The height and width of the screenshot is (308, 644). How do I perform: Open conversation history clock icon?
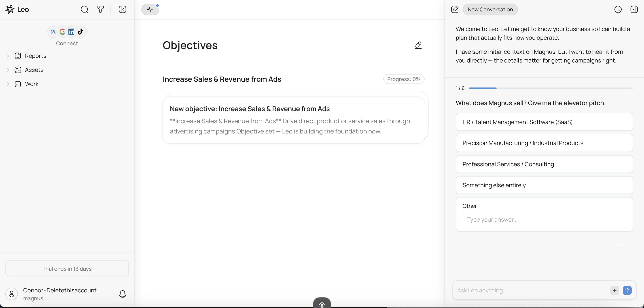[618, 9]
